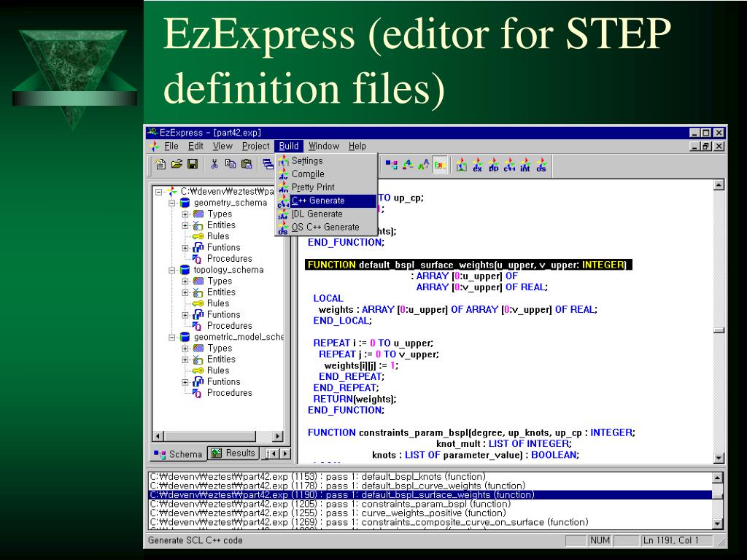
Task: Select the constraints_param_bspl (1205) output line
Action: click(x=430, y=504)
